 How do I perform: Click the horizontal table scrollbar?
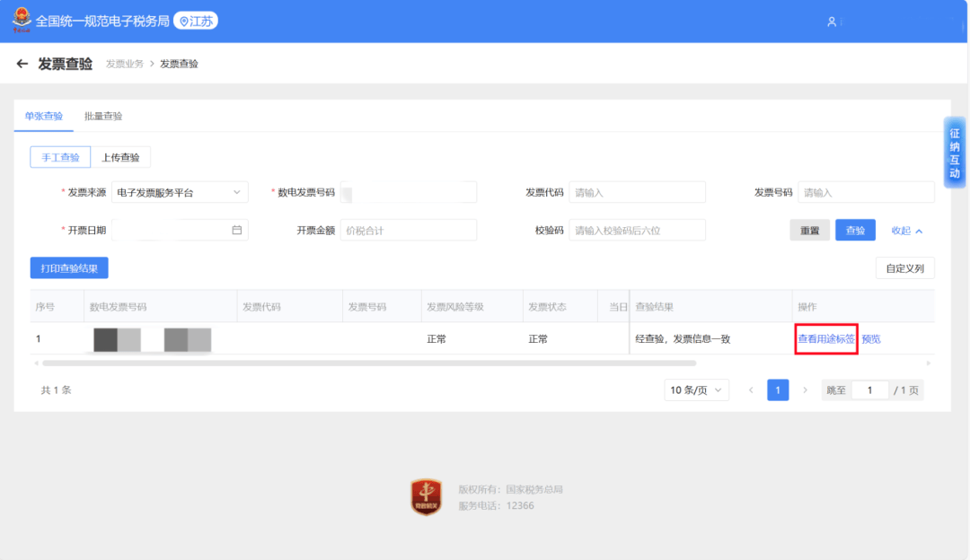(368, 363)
